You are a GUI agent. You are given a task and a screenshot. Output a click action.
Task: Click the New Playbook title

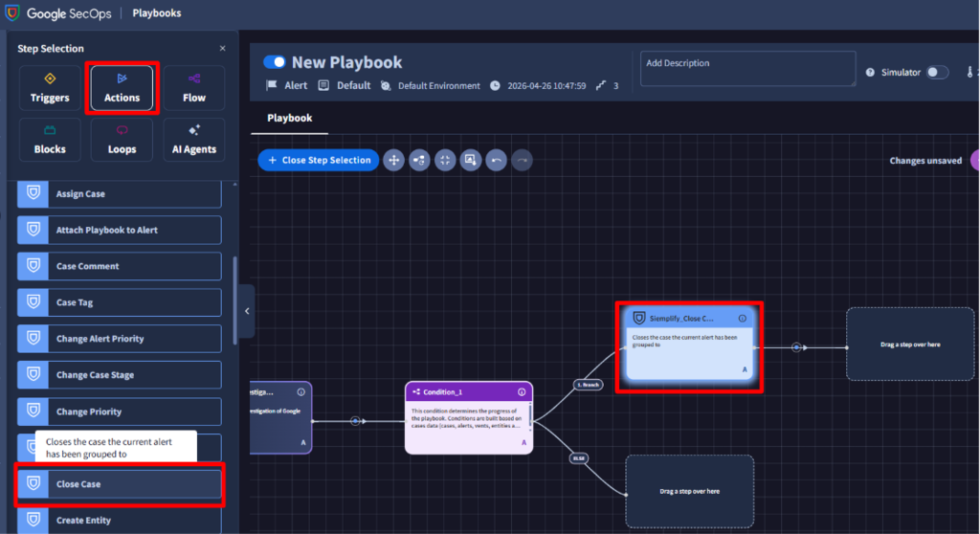click(x=346, y=62)
